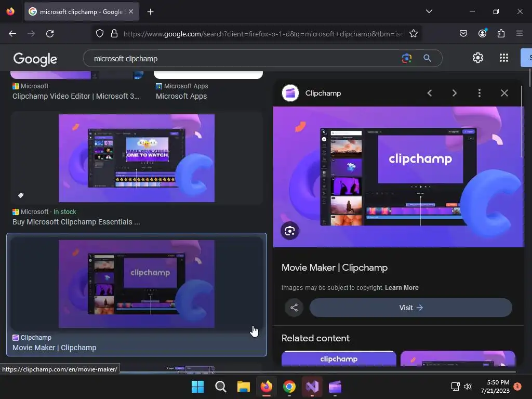The height and width of the screenshot is (399, 532).
Task: Show next image in preview panel
Action: 455,93
